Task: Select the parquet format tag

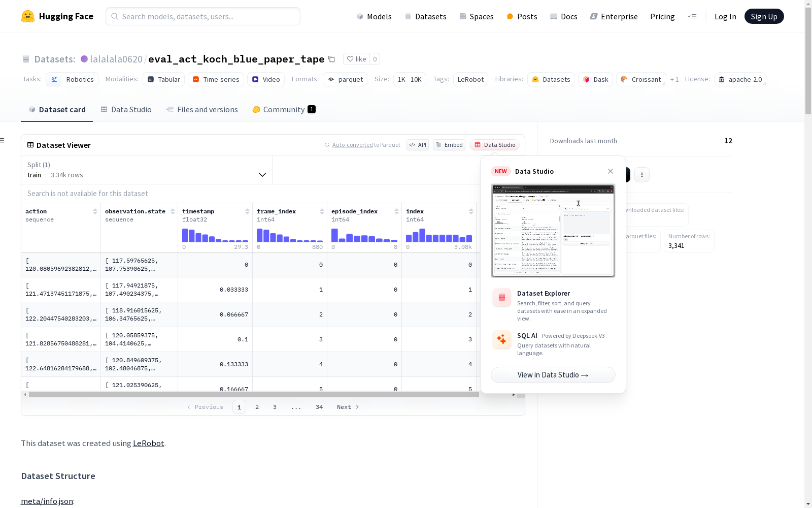Action: 345,79
